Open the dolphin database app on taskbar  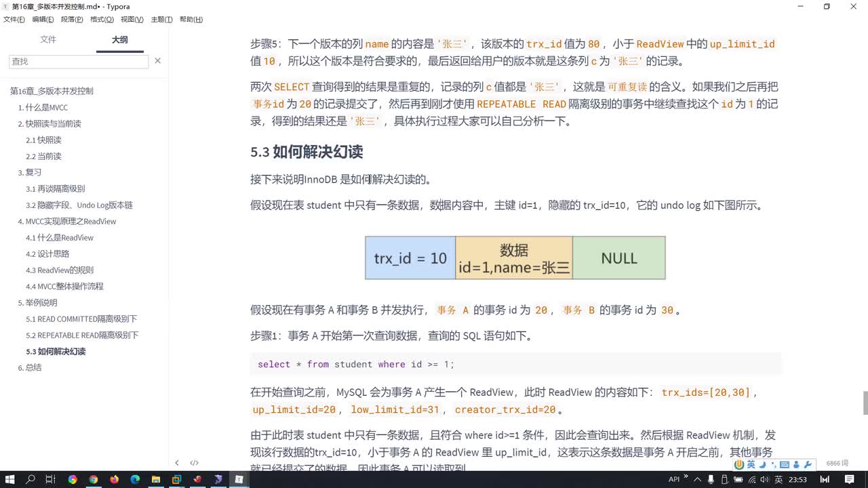point(218,479)
